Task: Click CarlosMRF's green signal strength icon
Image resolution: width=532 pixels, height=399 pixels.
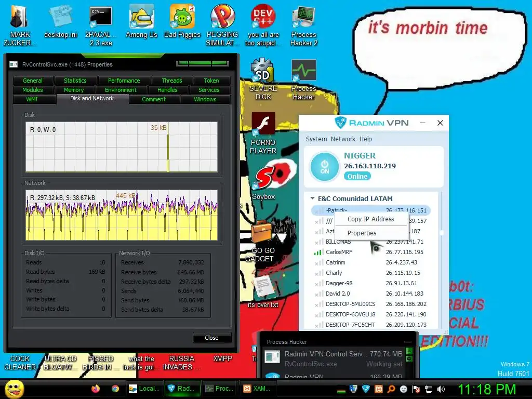Action: (318, 252)
